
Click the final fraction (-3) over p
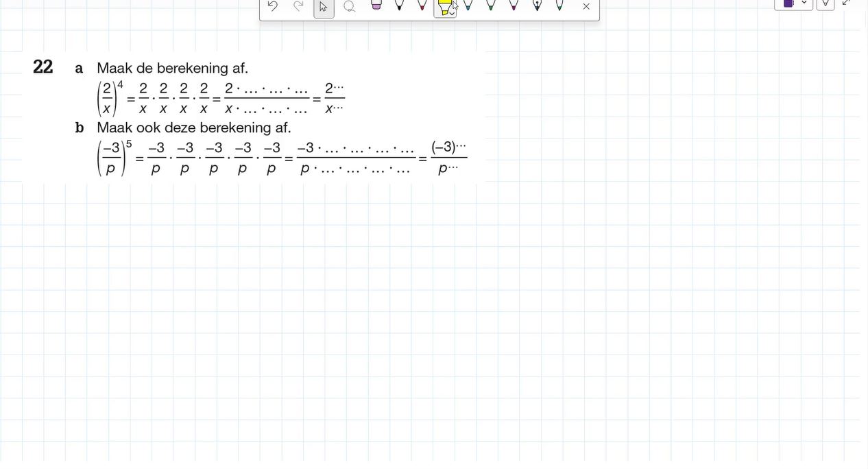click(448, 157)
